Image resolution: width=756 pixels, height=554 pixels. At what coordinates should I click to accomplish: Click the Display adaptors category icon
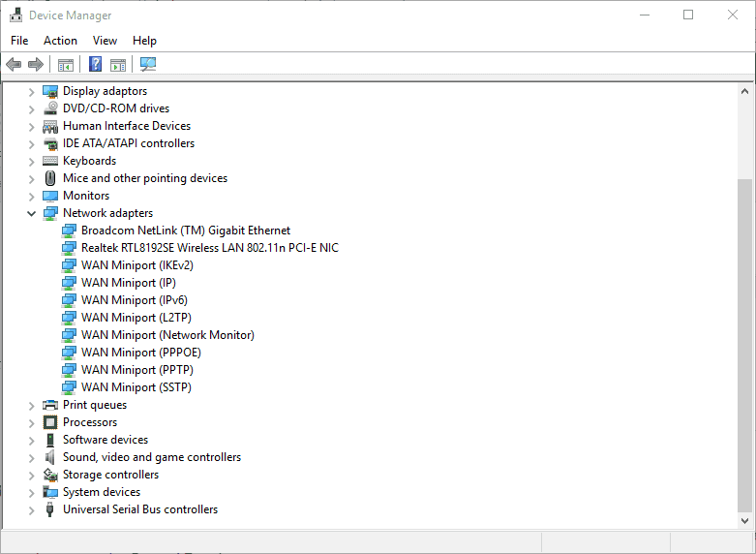(50, 91)
